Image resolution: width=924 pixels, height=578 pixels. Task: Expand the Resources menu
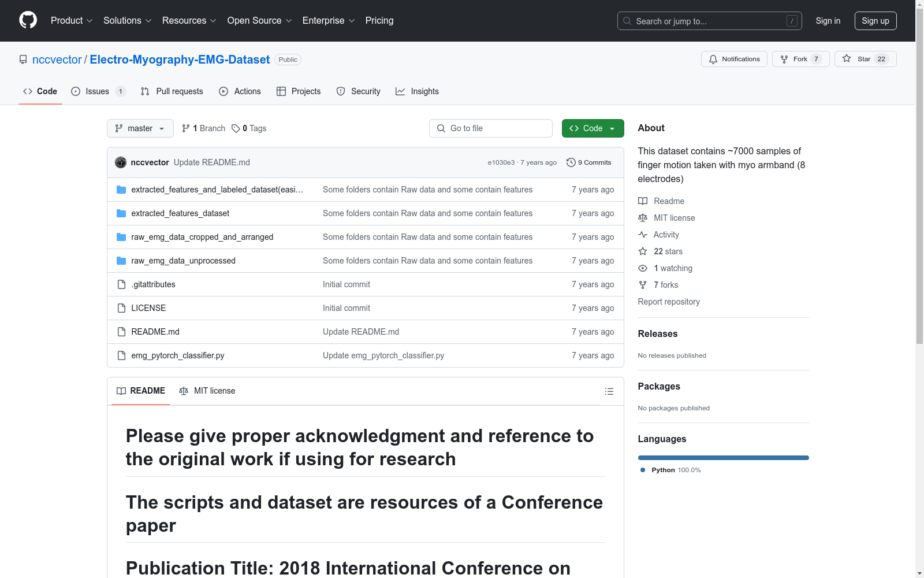[x=189, y=20]
